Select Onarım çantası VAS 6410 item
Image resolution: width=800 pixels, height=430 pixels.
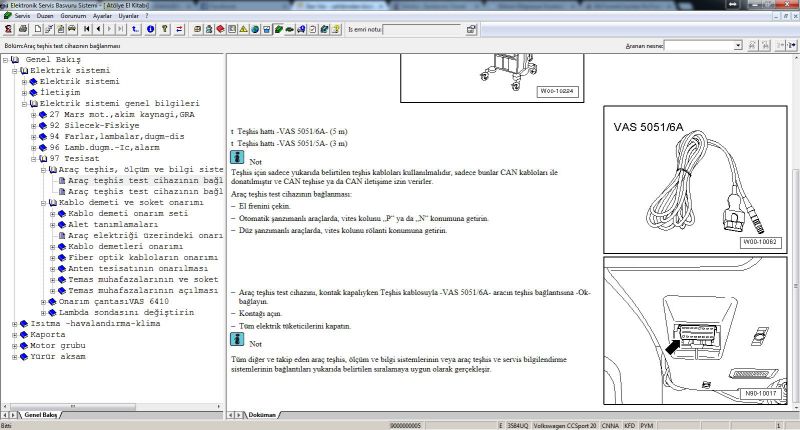(114, 301)
